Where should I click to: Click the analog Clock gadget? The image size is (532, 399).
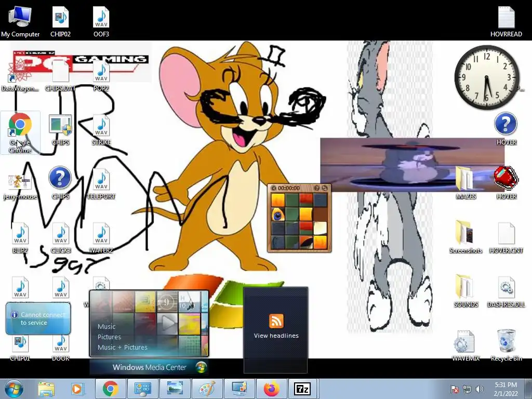coord(486,77)
